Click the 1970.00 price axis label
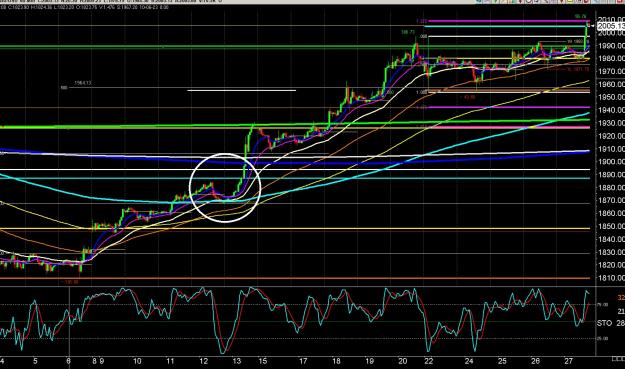This screenshot has height=369, width=625. (x=611, y=71)
